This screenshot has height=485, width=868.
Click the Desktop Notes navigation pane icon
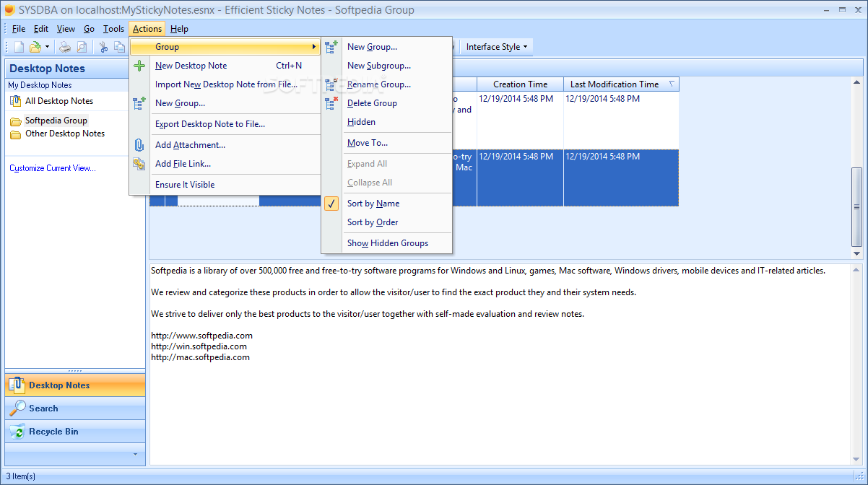pyautogui.click(x=17, y=385)
